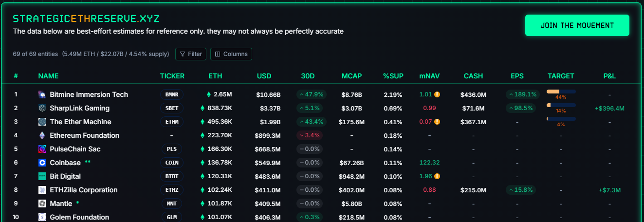This screenshot has height=222, width=644.
Task: Click the PulseChain Sac logo icon
Action: click(42, 149)
